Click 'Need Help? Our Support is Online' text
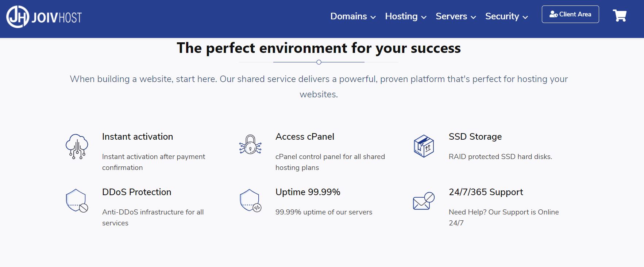The height and width of the screenshot is (267, 644). (504, 212)
